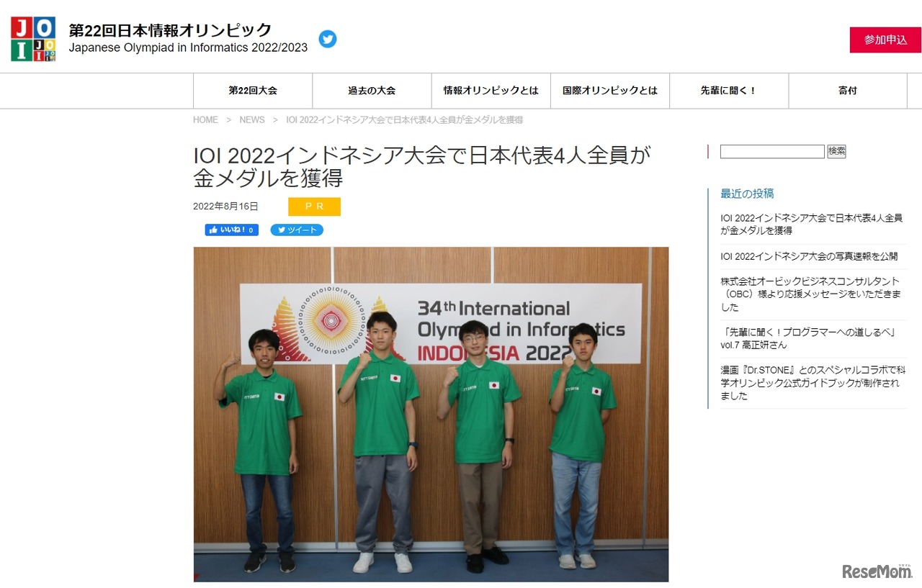The image size is (922, 588).
Task: Click the HOME breadcrumb link
Action: 205,119
